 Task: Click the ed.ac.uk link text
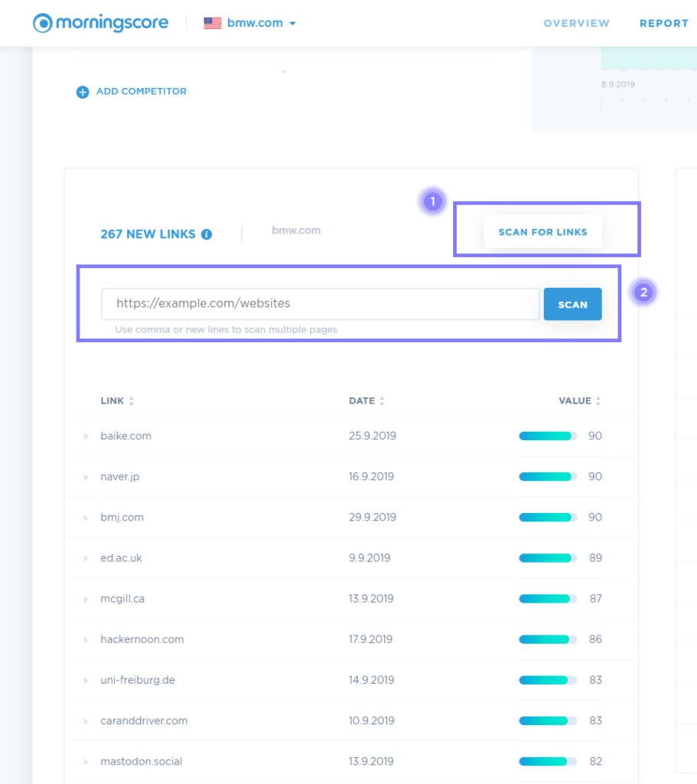pyautogui.click(x=122, y=557)
